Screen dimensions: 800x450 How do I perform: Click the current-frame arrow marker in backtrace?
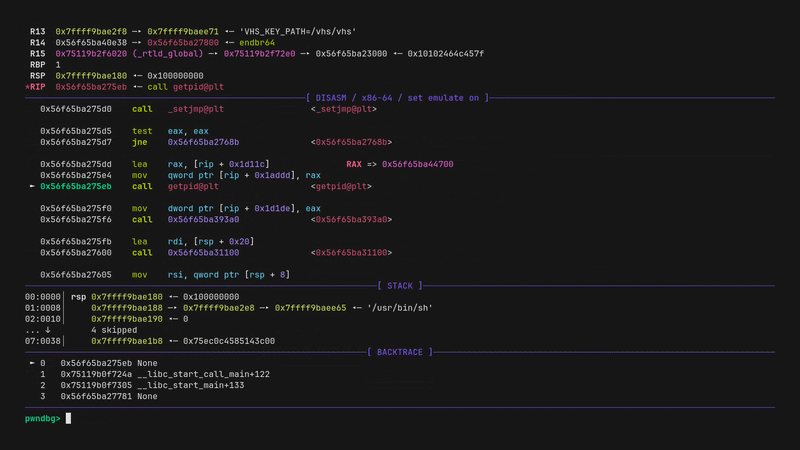click(32, 363)
